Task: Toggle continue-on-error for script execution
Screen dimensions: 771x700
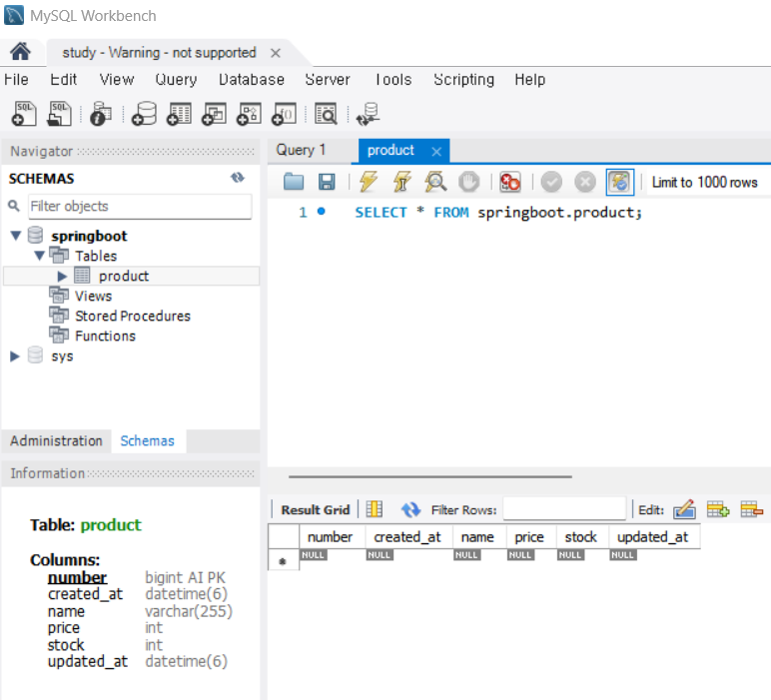Action: pyautogui.click(x=510, y=182)
